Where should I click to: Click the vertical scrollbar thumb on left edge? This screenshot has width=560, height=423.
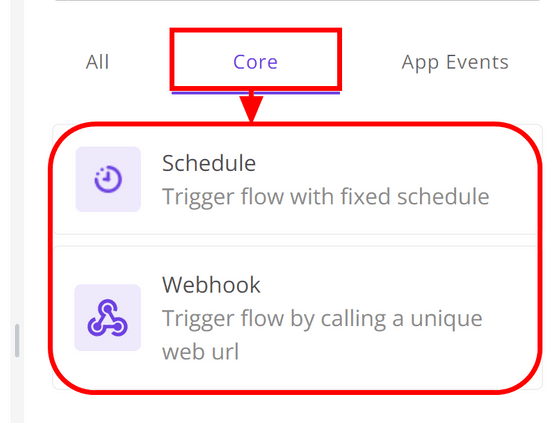tap(17, 340)
